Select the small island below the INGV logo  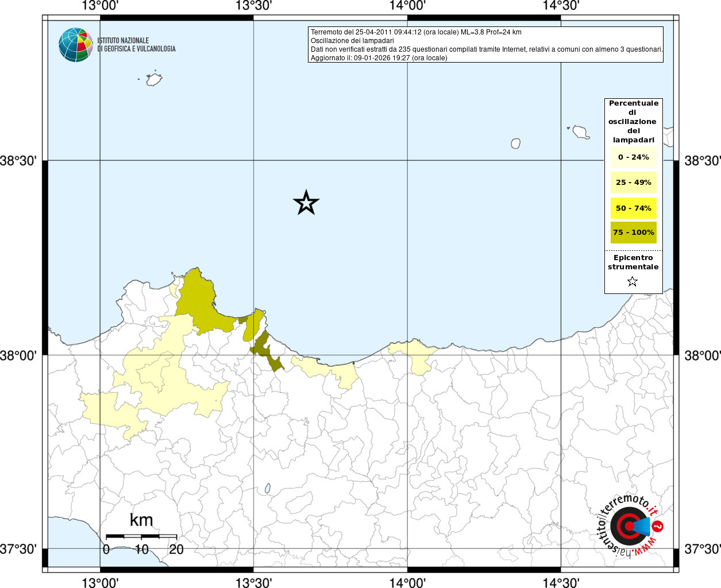[153, 79]
